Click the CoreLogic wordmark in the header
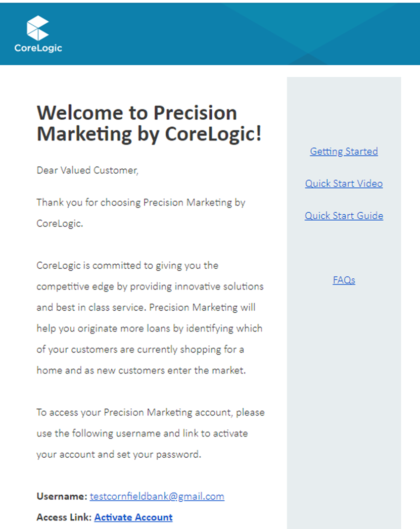 pos(38,48)
